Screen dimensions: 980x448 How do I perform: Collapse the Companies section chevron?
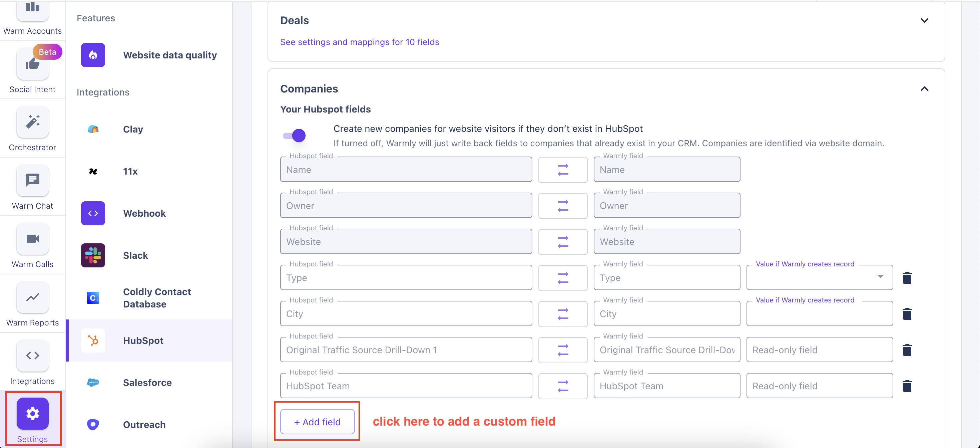924,89
